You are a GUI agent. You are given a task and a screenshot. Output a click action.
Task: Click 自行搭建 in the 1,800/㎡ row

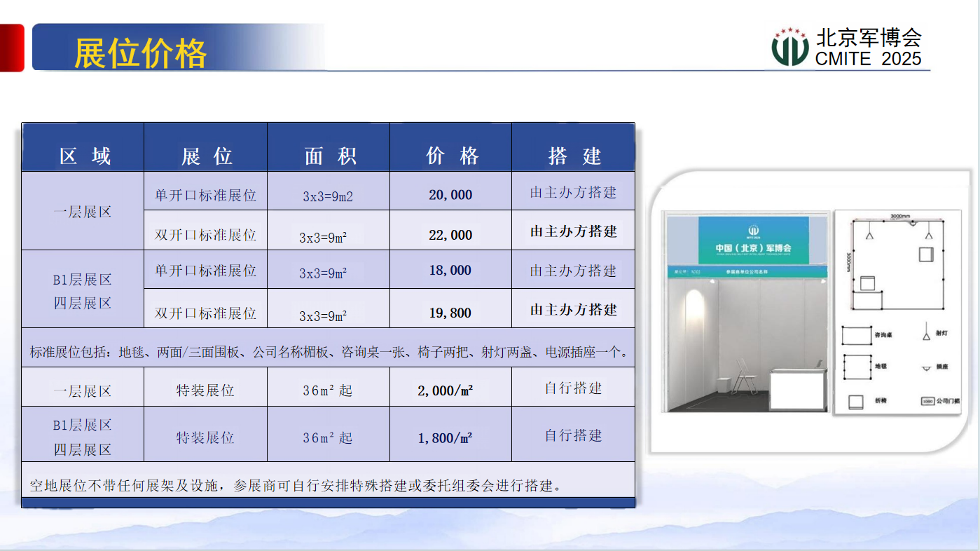(x=574, y=435)
